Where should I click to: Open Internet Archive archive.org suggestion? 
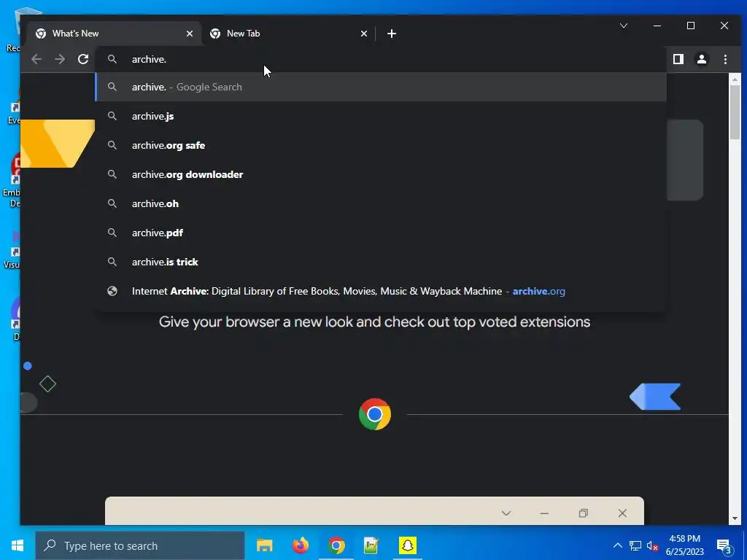(x=381, y=291)
